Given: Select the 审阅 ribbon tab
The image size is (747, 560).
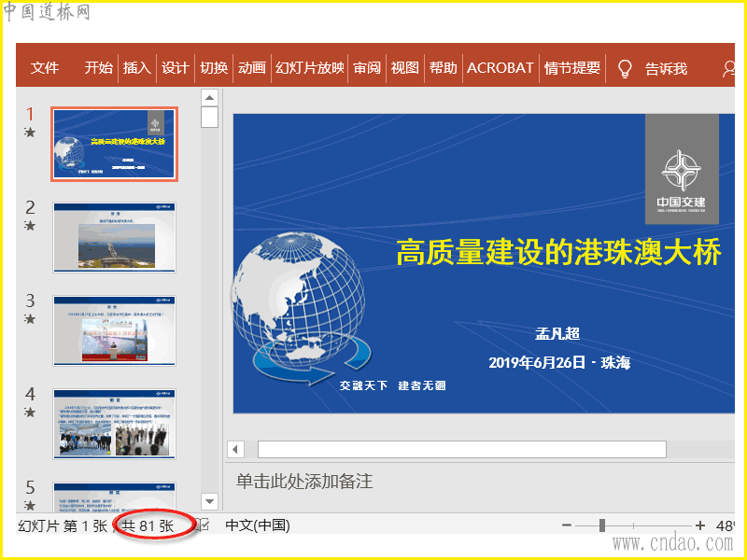Looking at the screenshot, I should click(x=367, y=68).
